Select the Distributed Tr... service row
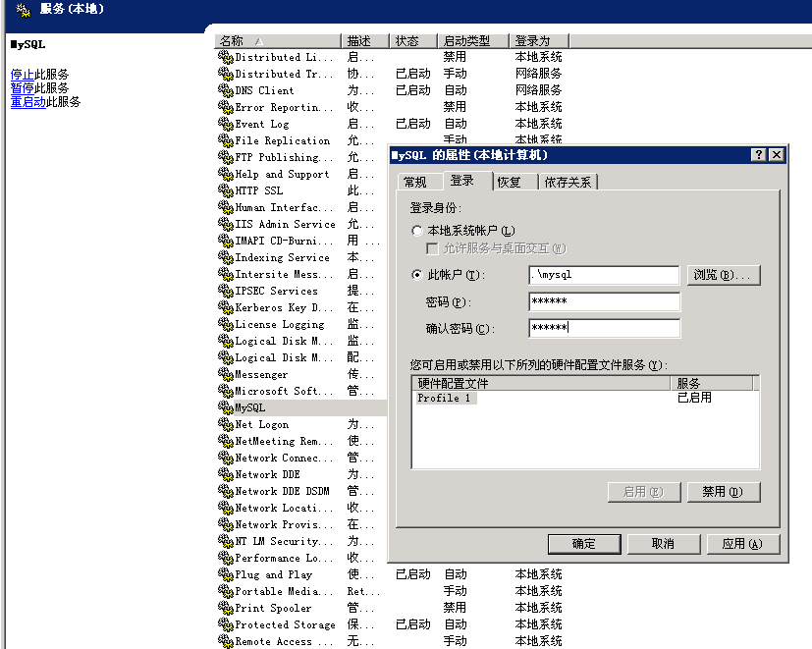The image size is (812, 649). pos(392,74)
